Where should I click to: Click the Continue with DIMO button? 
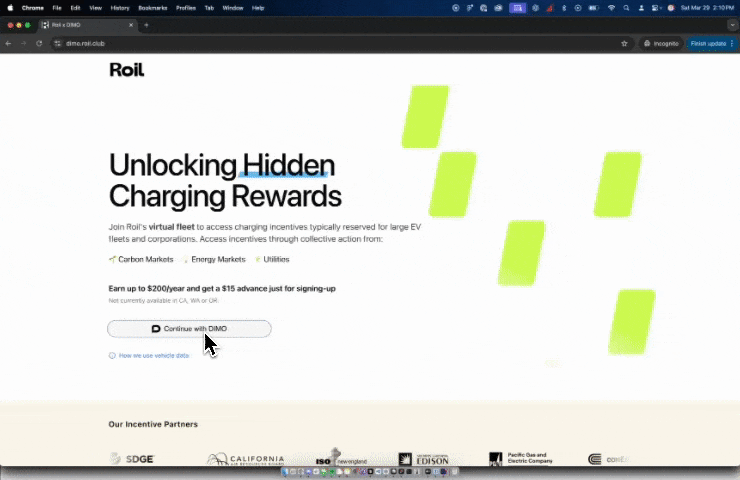point(189,328)
